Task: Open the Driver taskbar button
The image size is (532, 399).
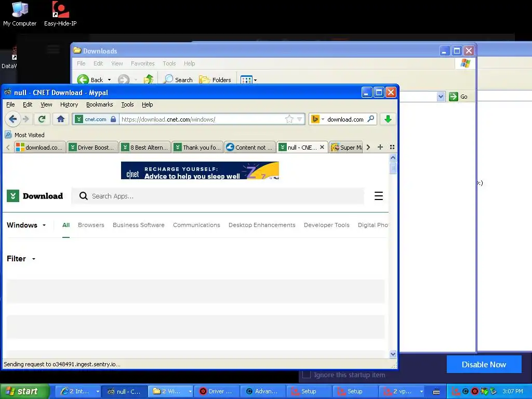Action: 217,391
